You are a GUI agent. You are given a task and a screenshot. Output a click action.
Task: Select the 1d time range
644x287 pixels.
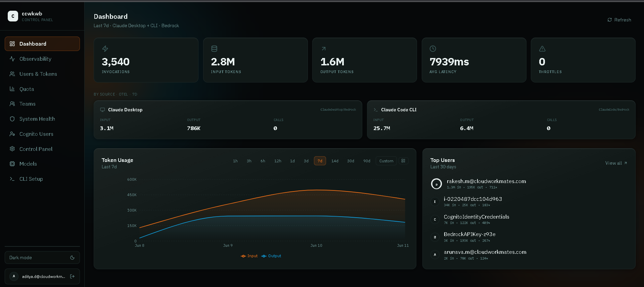(x=292, y=161)
